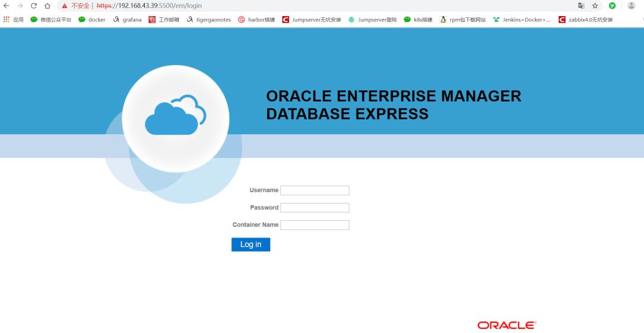Image resolution: width=644 pixels, height=333 pixels.
Task: Click the Log in button
Action: coord(250,244)
